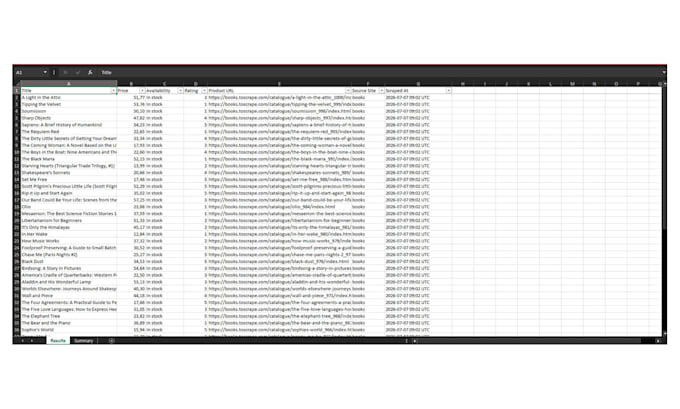The width and height of the screenshot is (680, 409).
Task: Select cell 'Sharp Objects'
Action: click(69, 118)
